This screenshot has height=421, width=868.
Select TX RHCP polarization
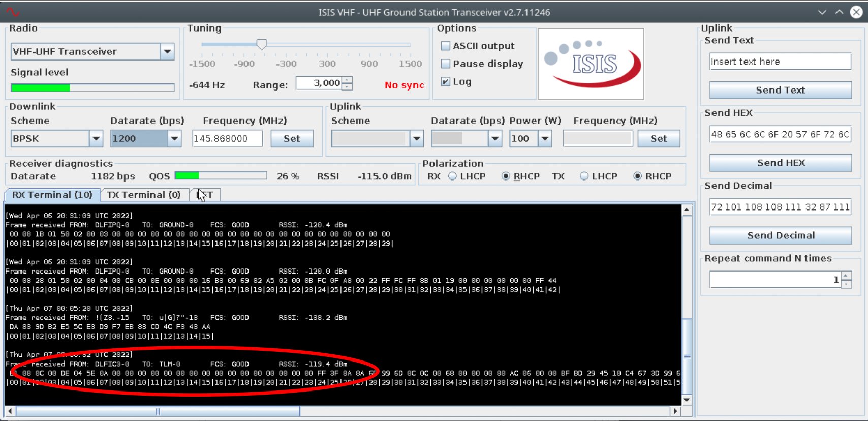click(637, 176)
